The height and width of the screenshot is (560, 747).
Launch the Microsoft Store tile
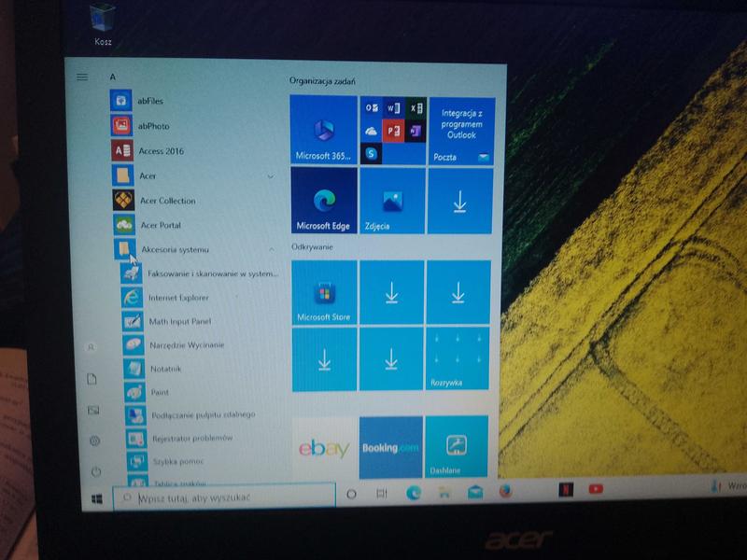pos(323,292)
